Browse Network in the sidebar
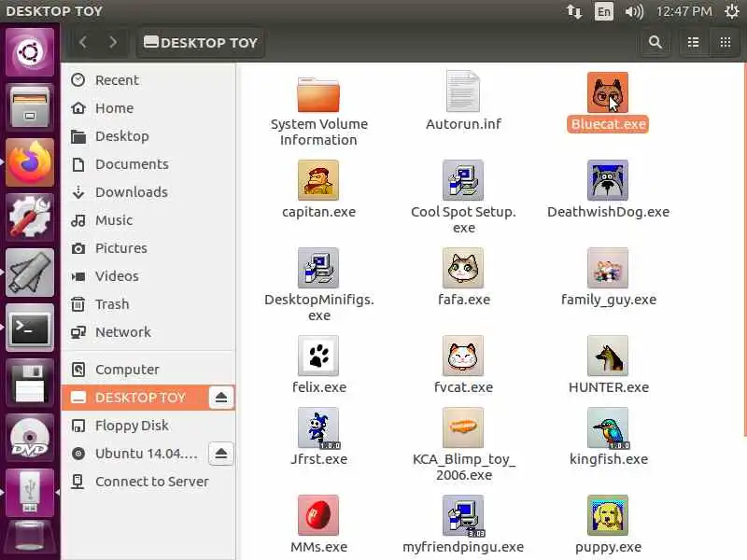Screen dimensions: 747x560 point(148,332)
